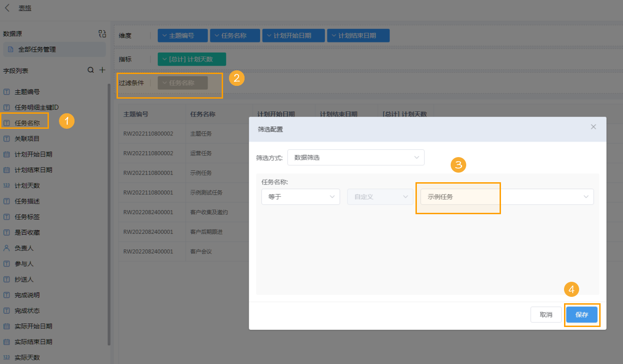Viewport: 623px width, 364px height.
Task: Open the 筛选方式 data filter dropdown
Action: click(356, 157)
